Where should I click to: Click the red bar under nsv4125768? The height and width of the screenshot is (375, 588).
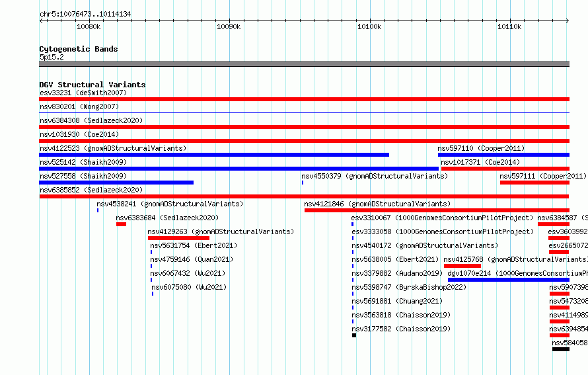462,266
